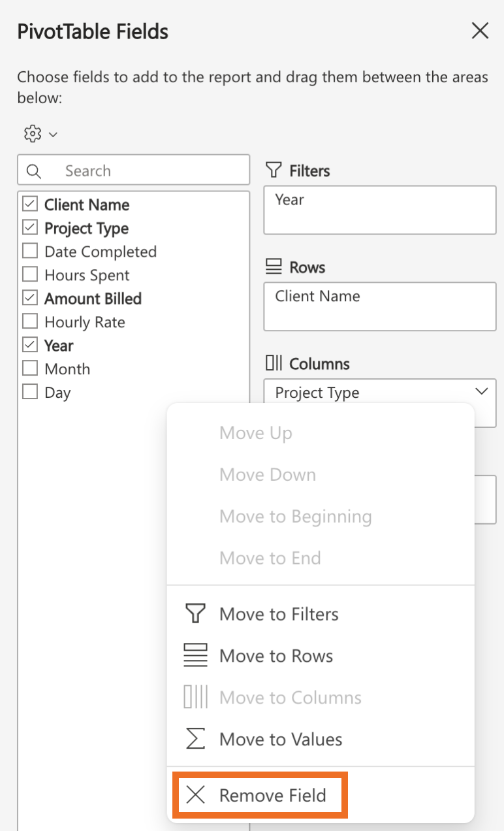Select Move to Rows menu item

click(x=276, y=656)
